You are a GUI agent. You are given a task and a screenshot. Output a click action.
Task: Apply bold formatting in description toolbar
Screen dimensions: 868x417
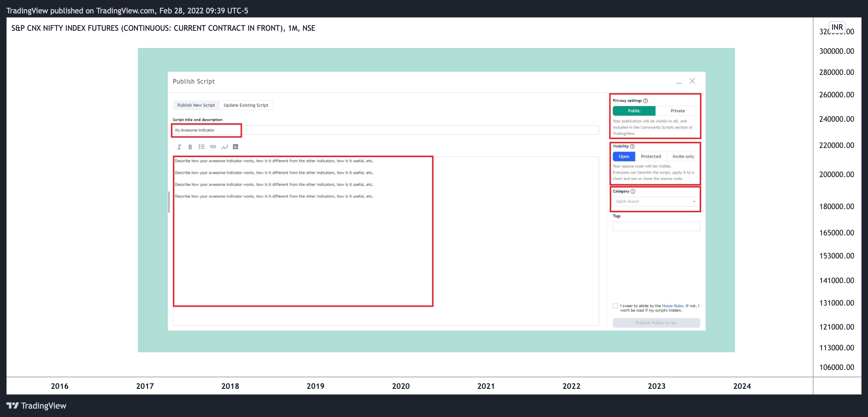tap(190, 147)
